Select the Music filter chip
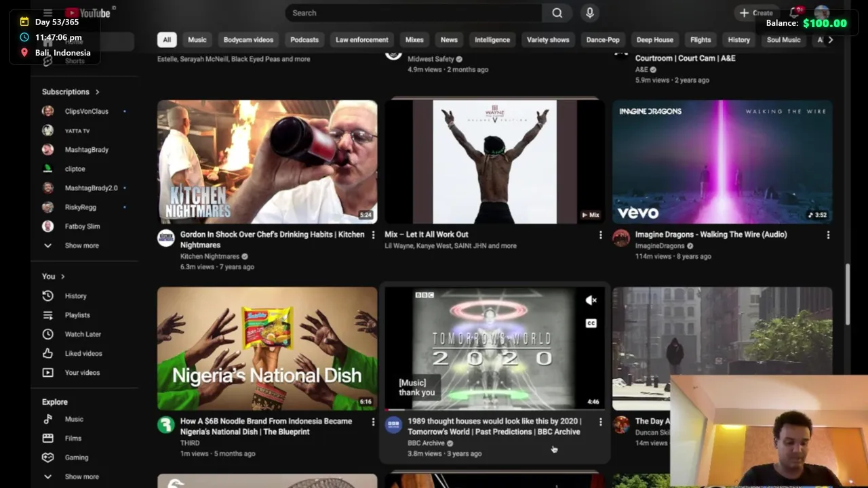 tap(197, 40)
